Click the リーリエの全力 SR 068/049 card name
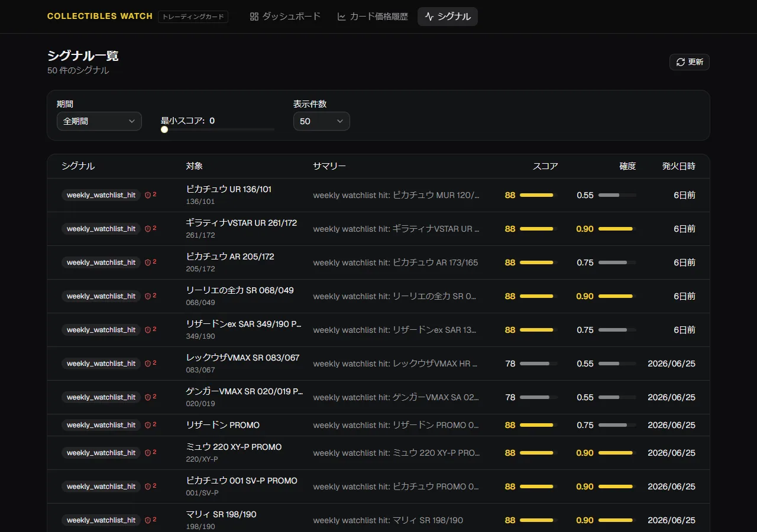 click(240, 290)
